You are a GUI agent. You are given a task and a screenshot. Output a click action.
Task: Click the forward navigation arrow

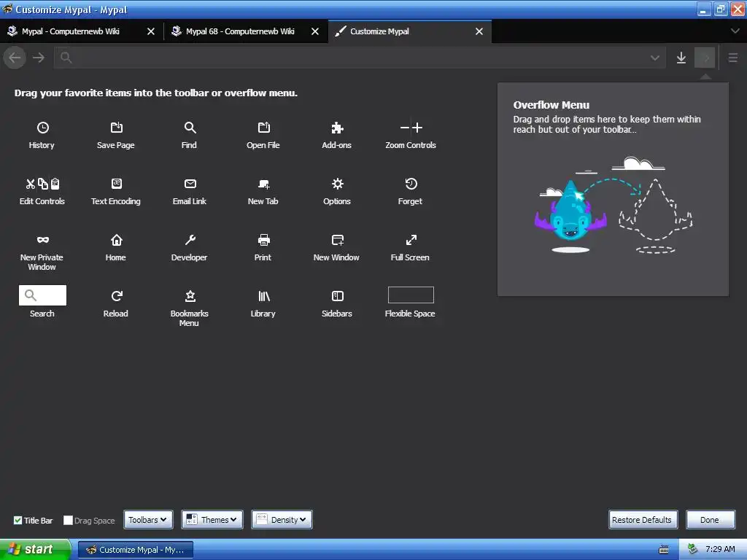pos(39,58)
